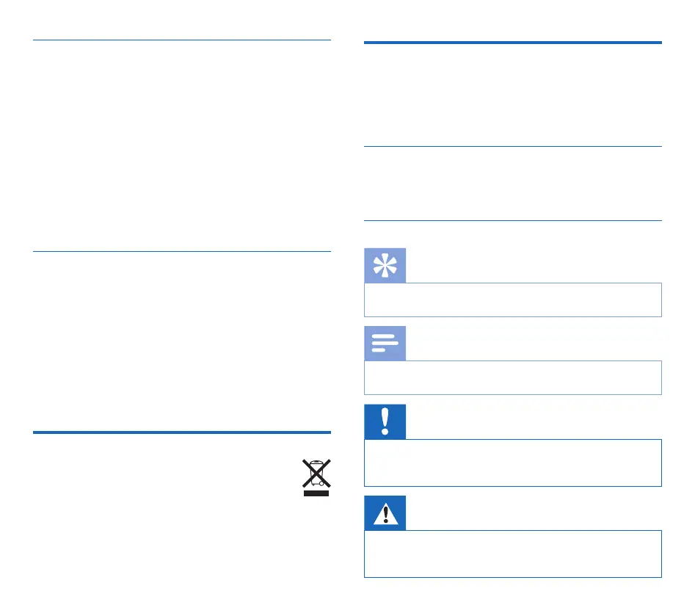Click the exclamation mark caution icon
Viewport: 695px width, 616px height.
[x=385, y=421]
